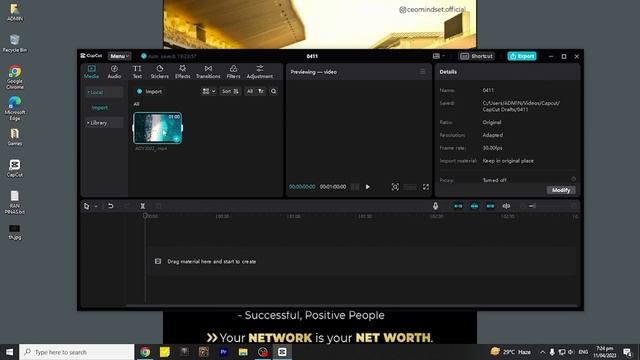Open ADMIN folder on desktop
640x360 pixels.
tap(15, 12)
